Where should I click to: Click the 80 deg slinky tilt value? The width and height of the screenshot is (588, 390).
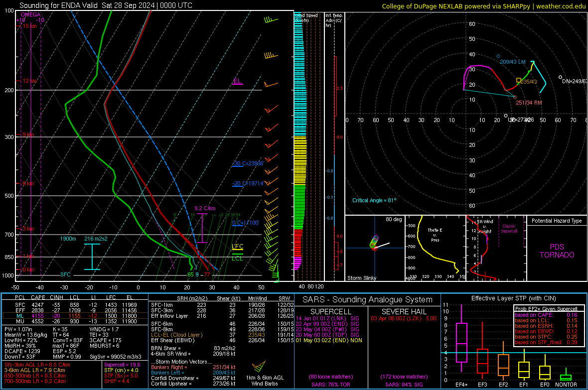tap(394, 219)
